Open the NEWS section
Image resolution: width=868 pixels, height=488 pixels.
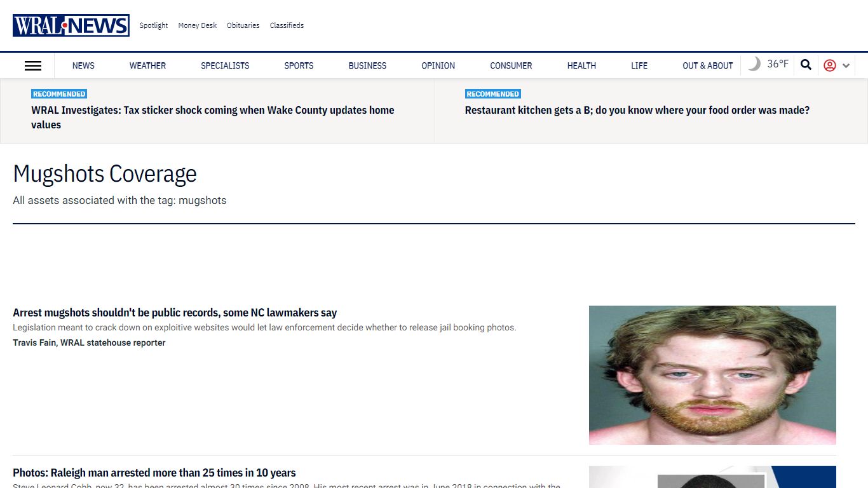click(x=83, y=65)
